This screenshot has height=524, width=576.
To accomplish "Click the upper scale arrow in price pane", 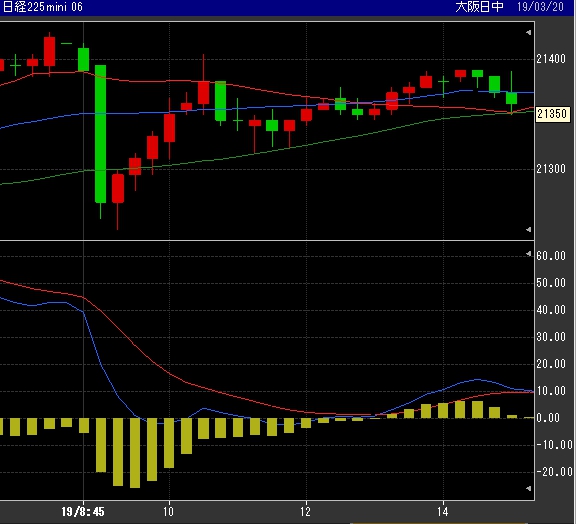I will pos(528,32).
